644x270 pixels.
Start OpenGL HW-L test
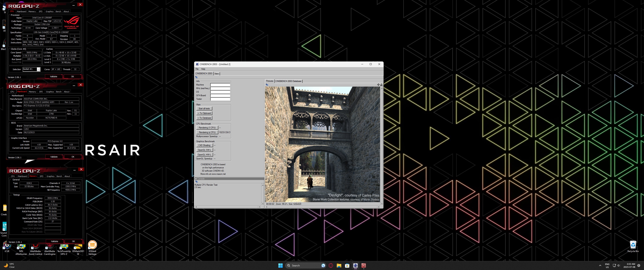[x=204, y=155]
